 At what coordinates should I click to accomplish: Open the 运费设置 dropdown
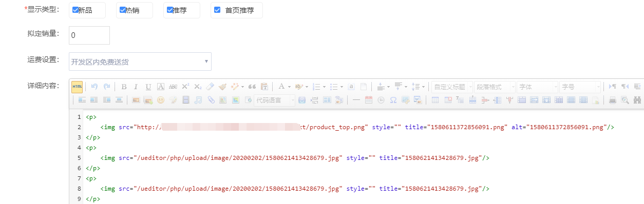click(140, 62)
